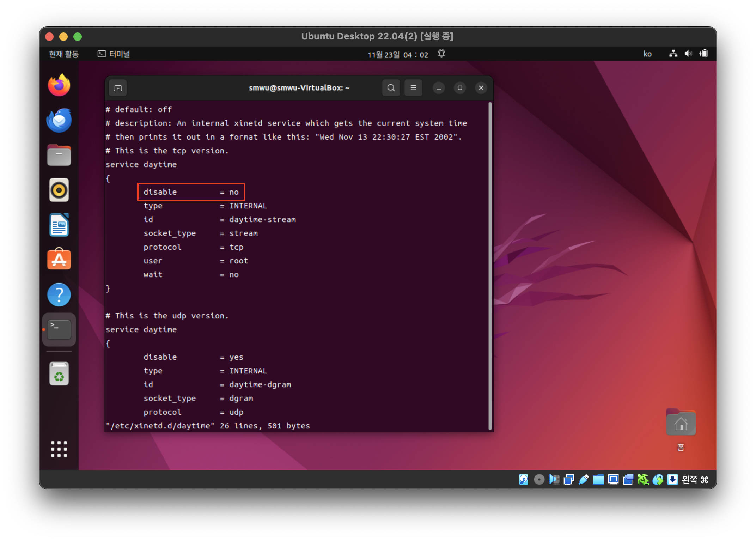Open the Files manager dock icon
Screen dimensions: 756x541
point(59,155)
